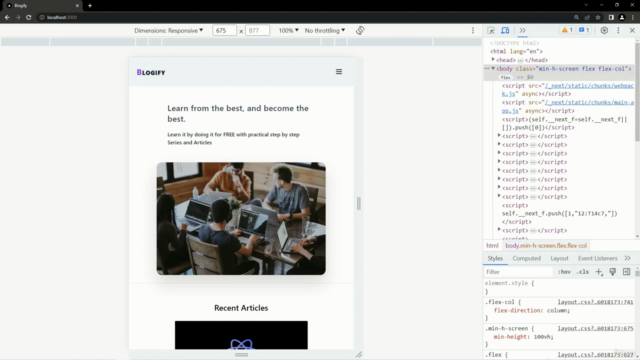This screenshot has width=640, height=360.
Task: Collapse the body element node
Action: (493, 69)
